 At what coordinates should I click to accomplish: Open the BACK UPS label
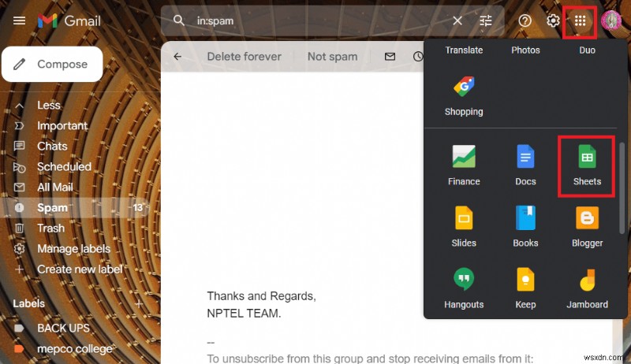pyautogui.click(x=63, y=329)
